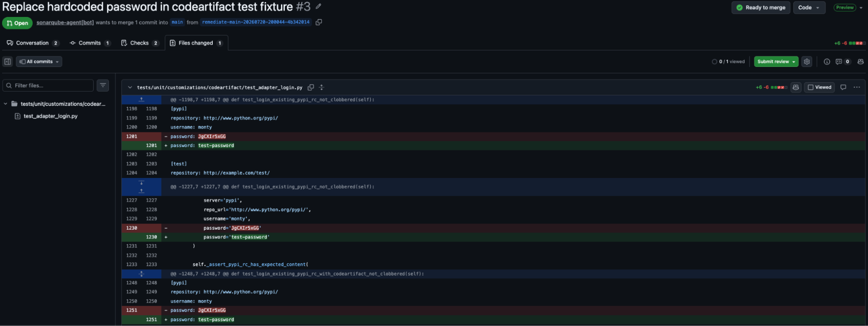Open the tests/unit/.../test_adapter_login.py header path link
The image size is (868, 326).
click(220, 87)
